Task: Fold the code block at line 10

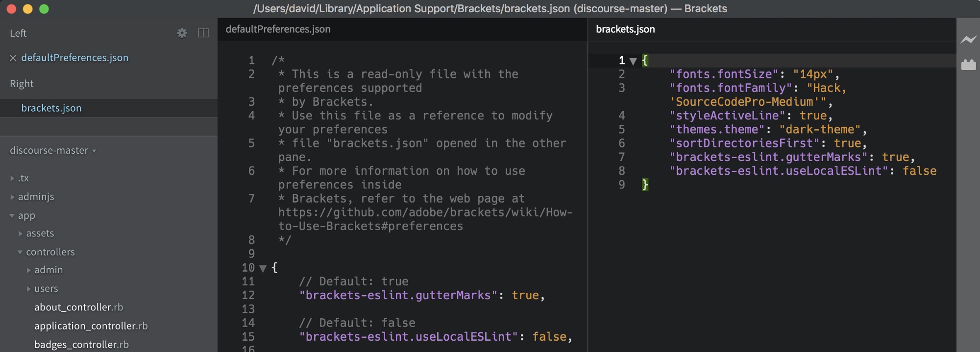Action: 263,268
